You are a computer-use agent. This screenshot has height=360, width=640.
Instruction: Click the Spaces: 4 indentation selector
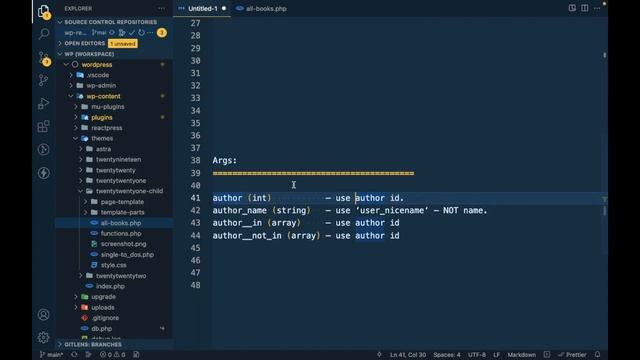coord(447,355)
